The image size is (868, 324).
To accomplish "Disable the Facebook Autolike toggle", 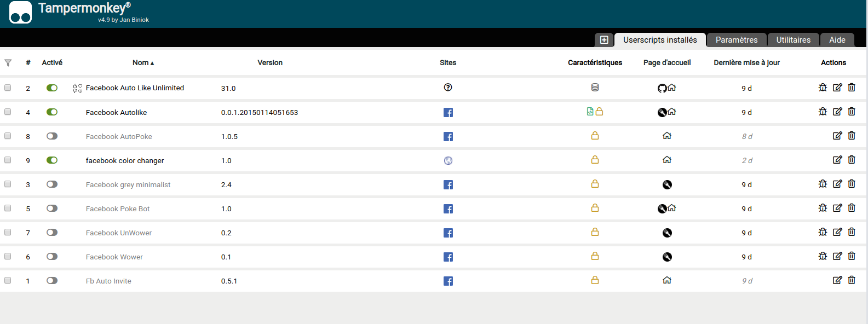I will (x=52, y=112).
